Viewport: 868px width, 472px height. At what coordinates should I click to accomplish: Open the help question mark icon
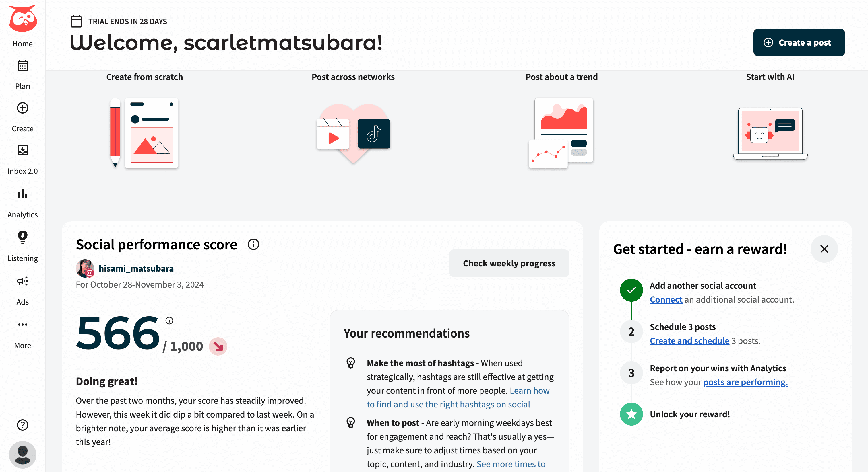(x=23, y=425)
